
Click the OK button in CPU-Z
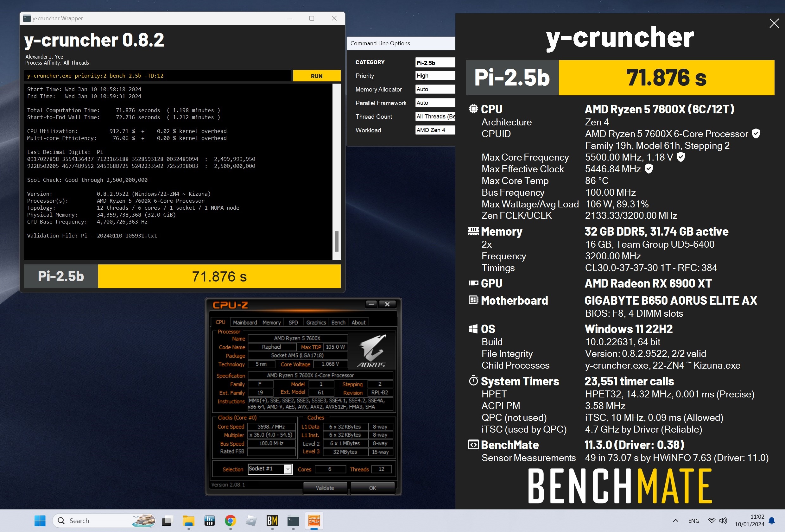click(x=372, y=488)
